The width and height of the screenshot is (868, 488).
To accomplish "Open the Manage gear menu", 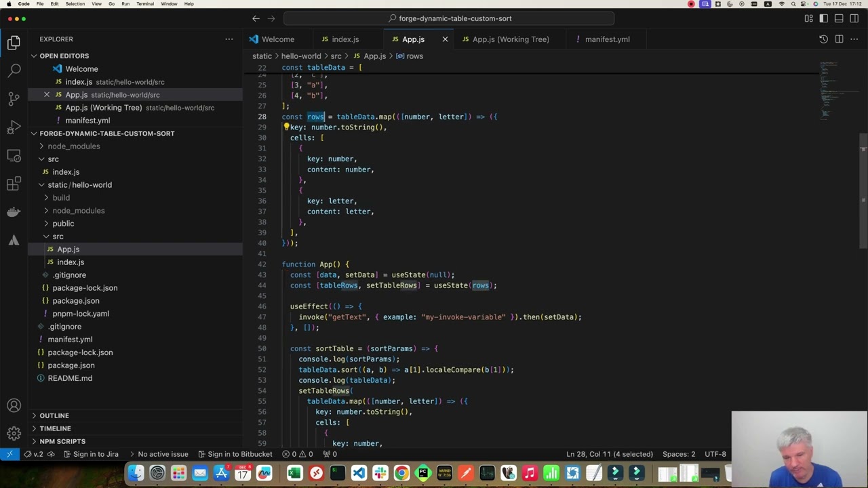I will tap(14, 434).
